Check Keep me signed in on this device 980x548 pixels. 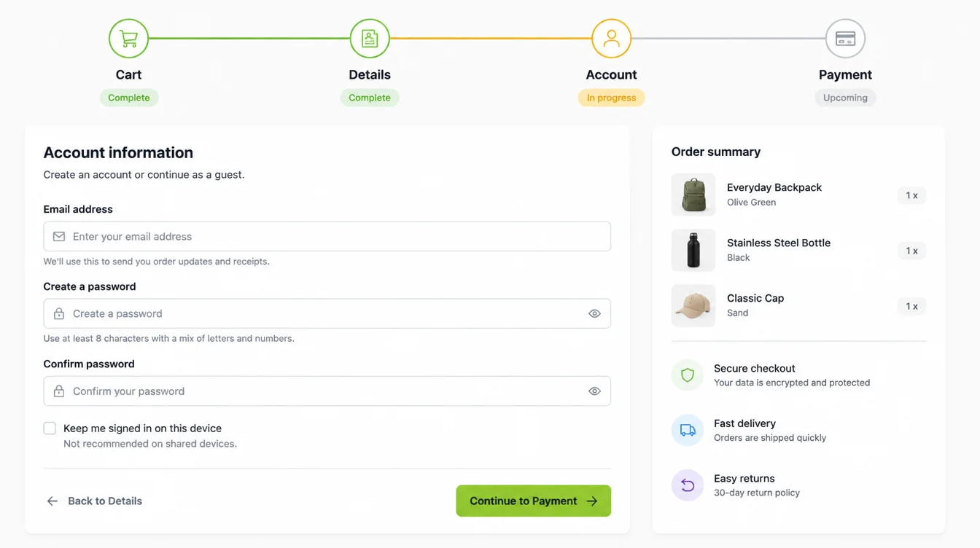tap(50, 428)
